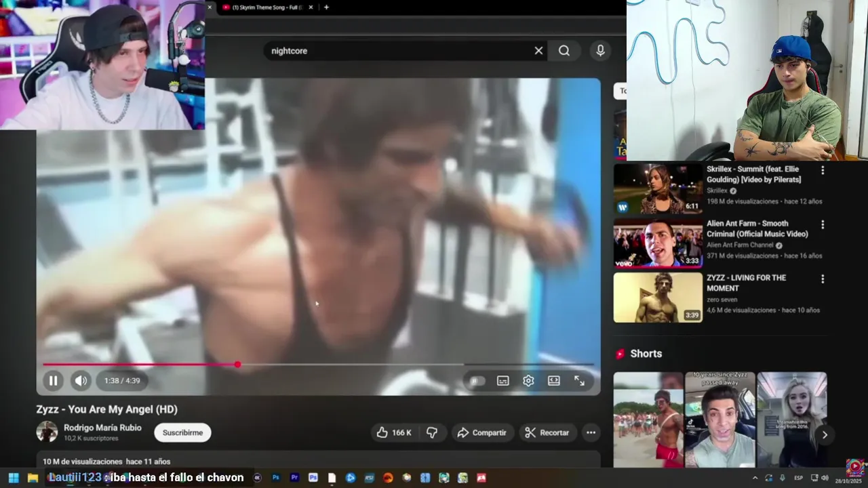Open the beach crowd Short thumbnail
The height and width of the screenshot is (488, 868).
click(x=648, y=420)
